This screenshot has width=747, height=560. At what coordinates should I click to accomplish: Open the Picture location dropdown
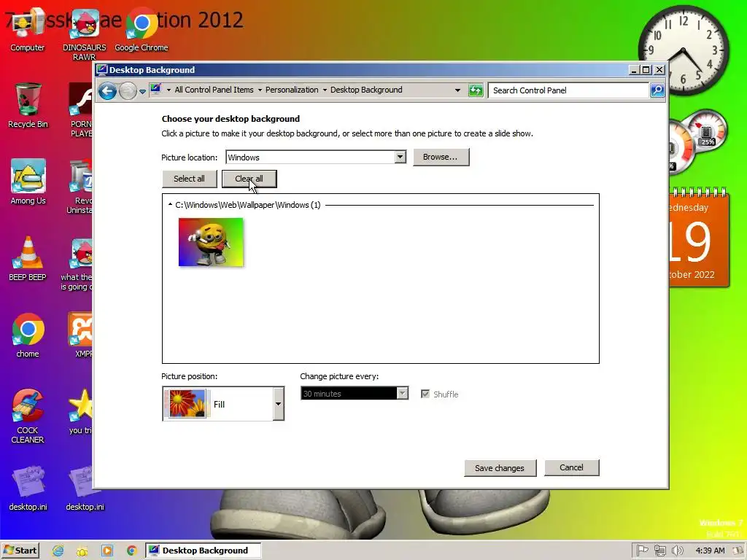click(x=400, y=157)
